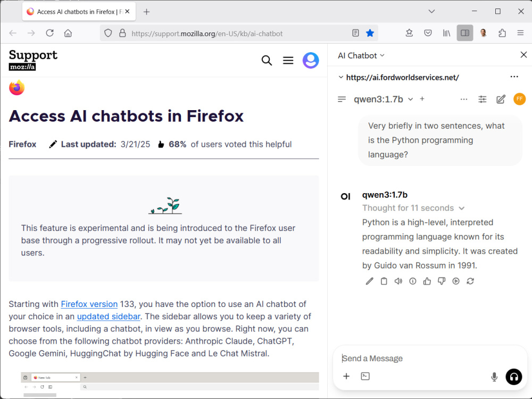
Task: Open extensions puzzle icon
Action: (x=502, y=33)
